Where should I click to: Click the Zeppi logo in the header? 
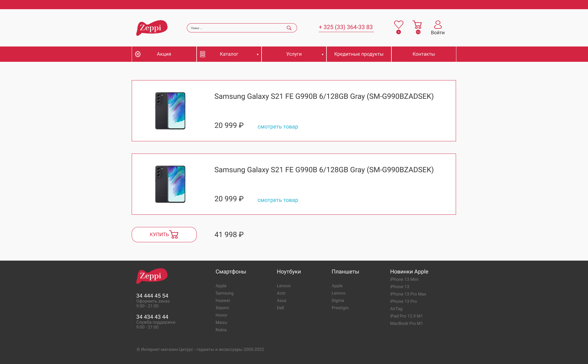tap(152, 28)
